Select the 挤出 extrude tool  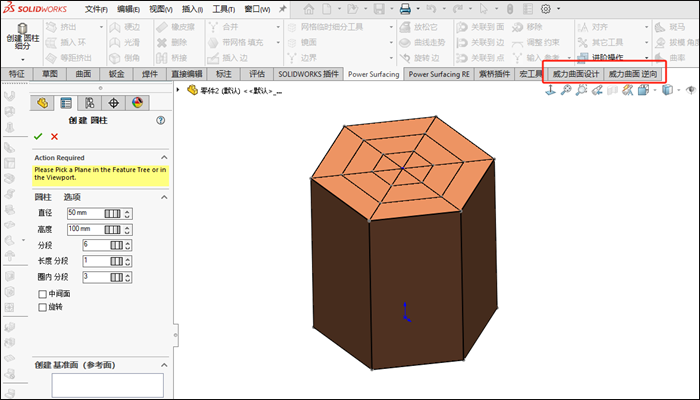pyautogui.click(x=62, y=27)
